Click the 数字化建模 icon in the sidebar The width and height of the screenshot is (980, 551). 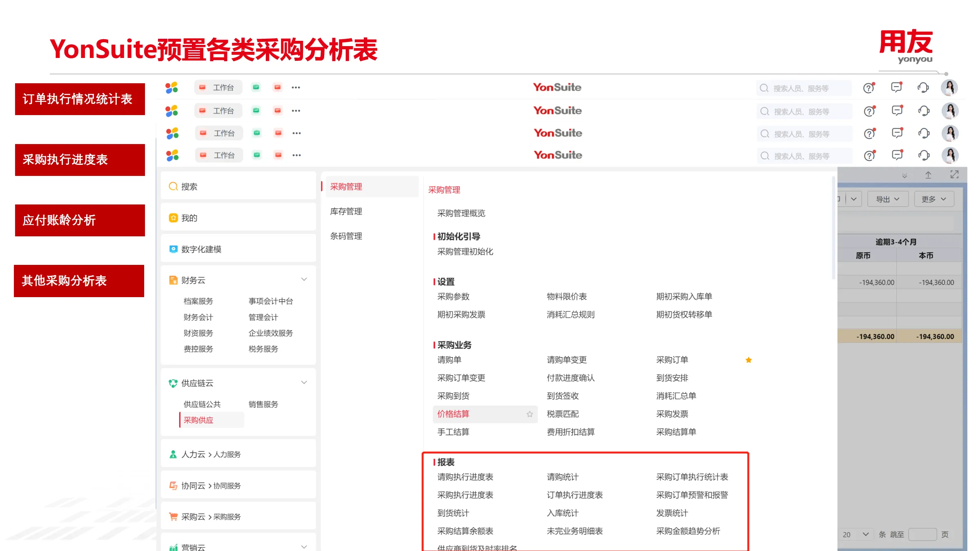point(173,249)
